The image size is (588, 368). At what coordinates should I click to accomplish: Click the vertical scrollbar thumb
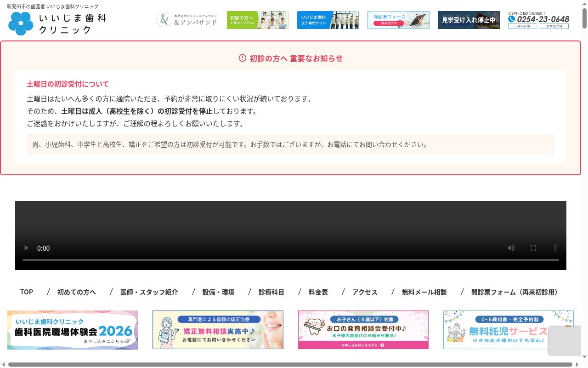584,18
